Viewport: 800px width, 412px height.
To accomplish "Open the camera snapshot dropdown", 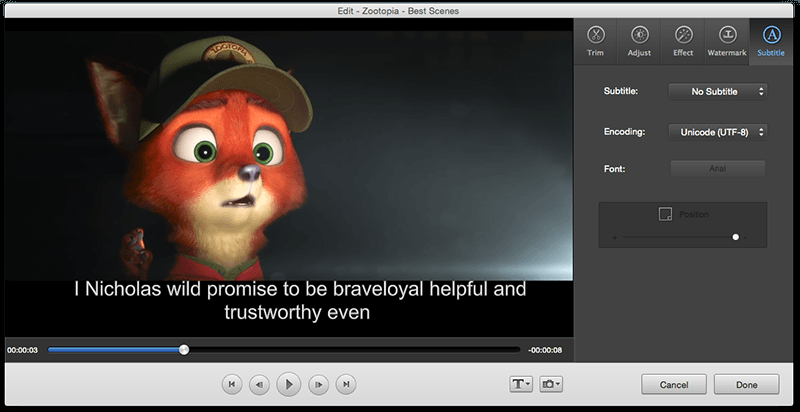I will (x=551, y=384).
